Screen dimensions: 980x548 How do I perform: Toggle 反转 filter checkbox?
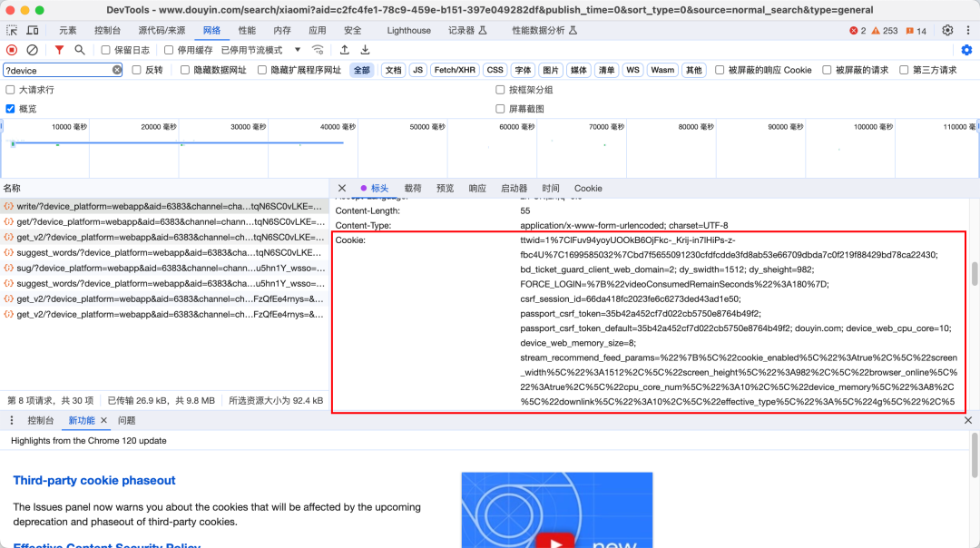[x=136, y=70]
